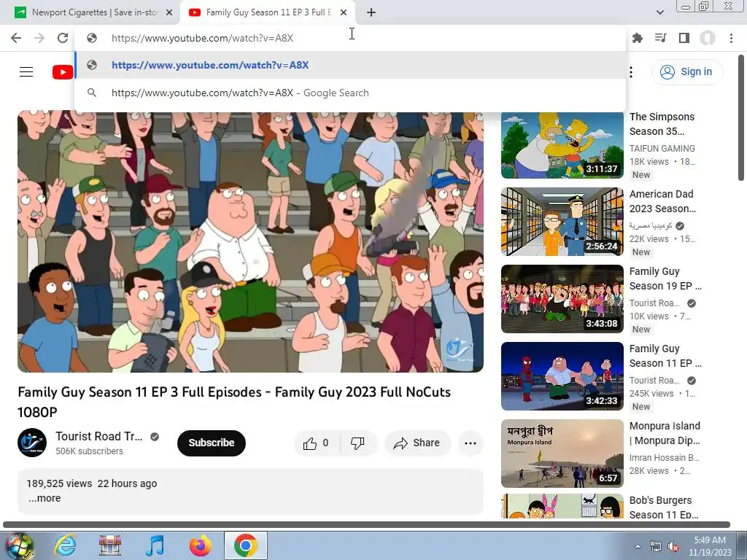747x560 pixels.
Task: Open the American Dad 2023 Season thumbnail
Action: click(x=562, y=222)
